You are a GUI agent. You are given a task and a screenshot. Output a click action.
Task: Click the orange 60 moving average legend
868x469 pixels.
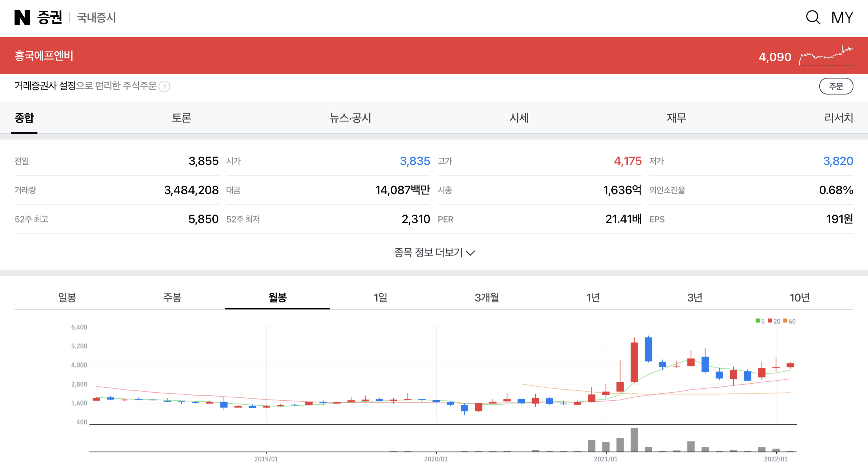click(x=789, y=321)
